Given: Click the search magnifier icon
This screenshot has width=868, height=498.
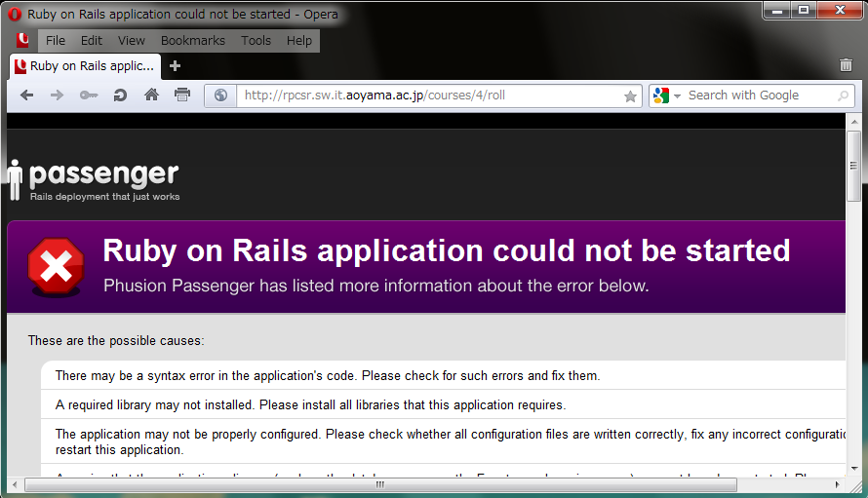Looking at the screenshot, I should pyautogui.click(x=843, y=96).
